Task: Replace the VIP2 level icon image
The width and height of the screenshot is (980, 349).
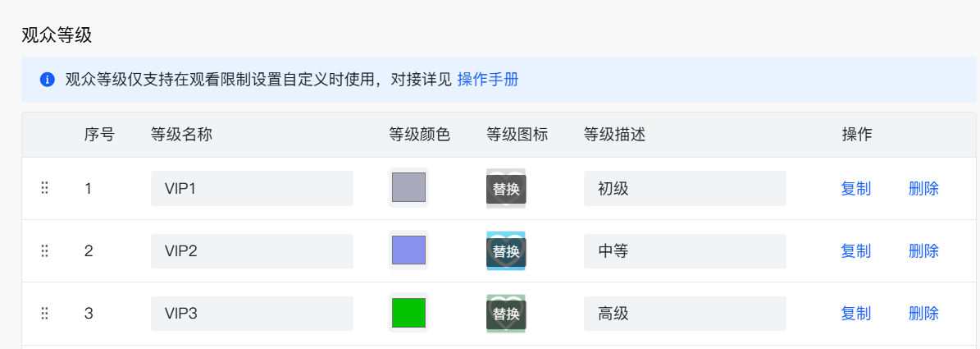Action: coord(506,251)
